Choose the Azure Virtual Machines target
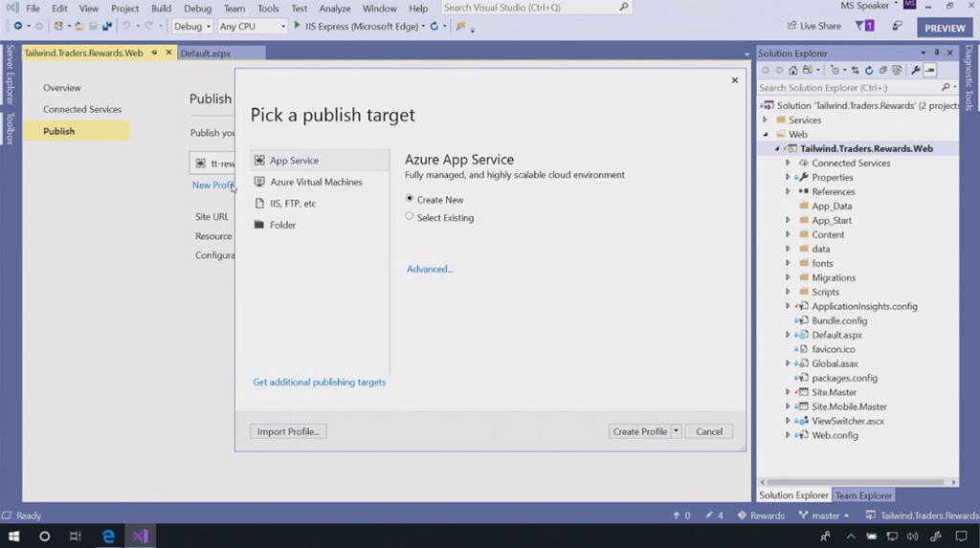Screen dimensions: 980x548 (x=315, y=182)
